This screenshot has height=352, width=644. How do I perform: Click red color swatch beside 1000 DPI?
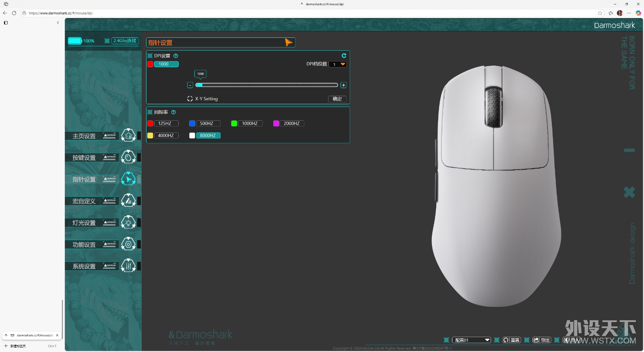click(150, 64)
